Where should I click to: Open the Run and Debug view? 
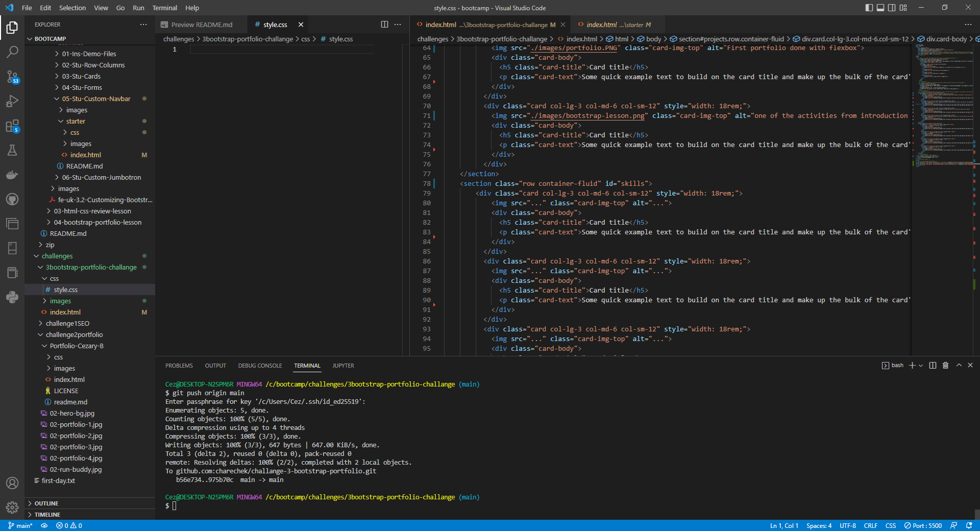tap(12, 101)
